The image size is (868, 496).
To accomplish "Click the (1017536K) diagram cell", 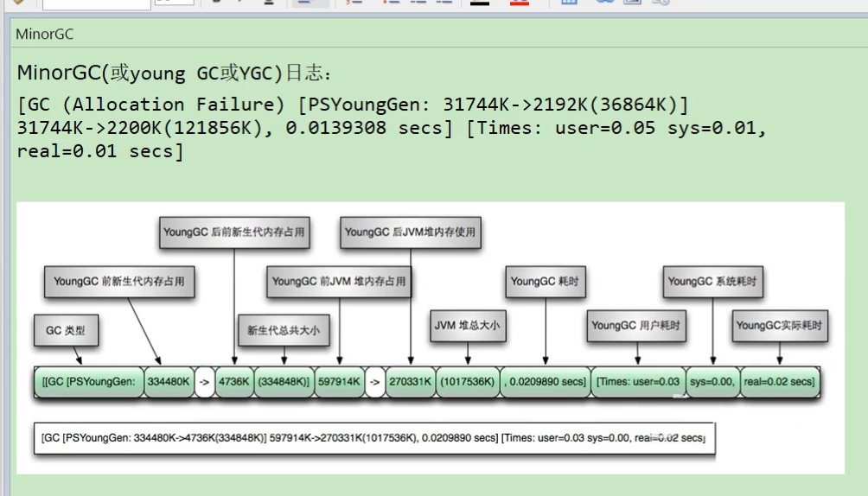I will 468,382.
